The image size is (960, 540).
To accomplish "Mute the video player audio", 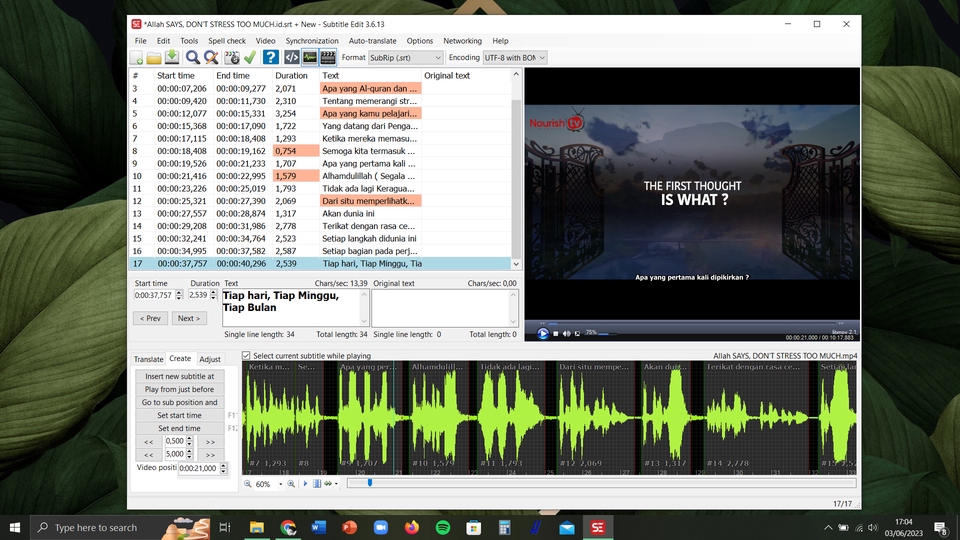I will pyautogui.click(x=566, y=334).
